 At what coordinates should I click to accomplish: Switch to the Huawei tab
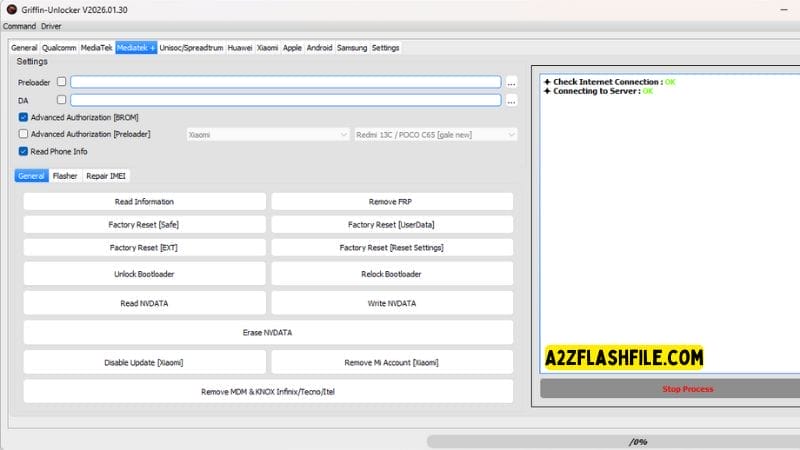tap(240, 47)
